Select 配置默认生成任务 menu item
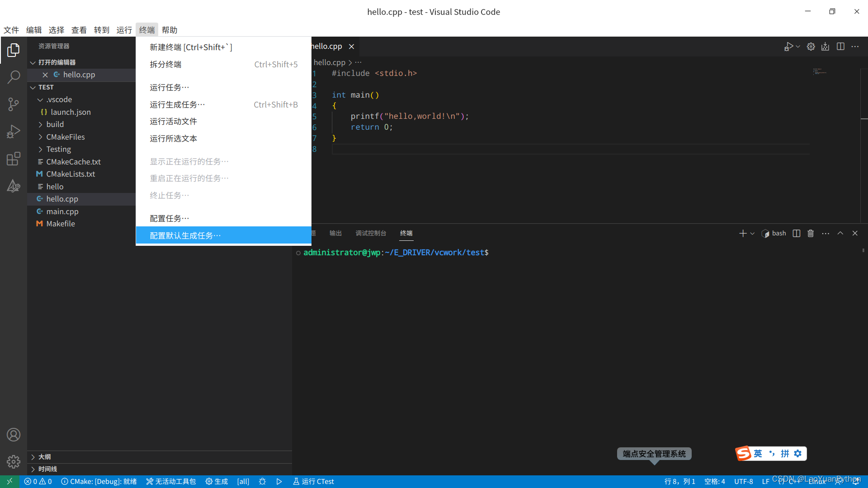Screen dimensions: 868x488 click(185, 235)
